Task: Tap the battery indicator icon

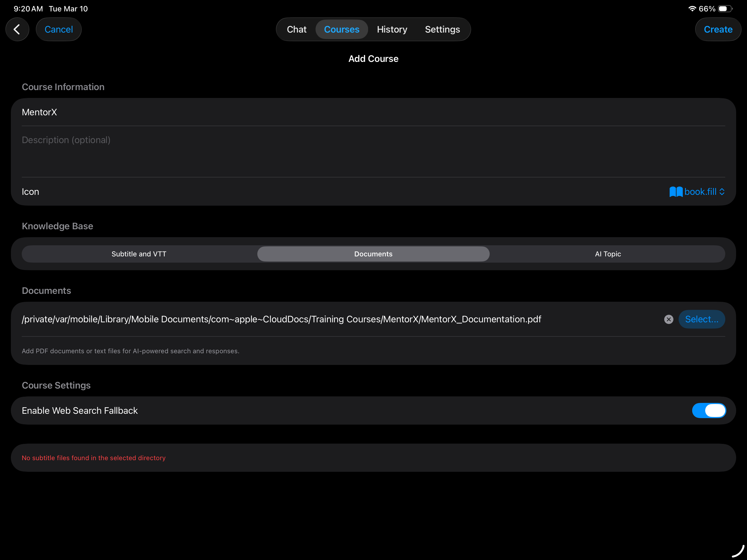Action: pyautogui.click(x=725, y=9)
